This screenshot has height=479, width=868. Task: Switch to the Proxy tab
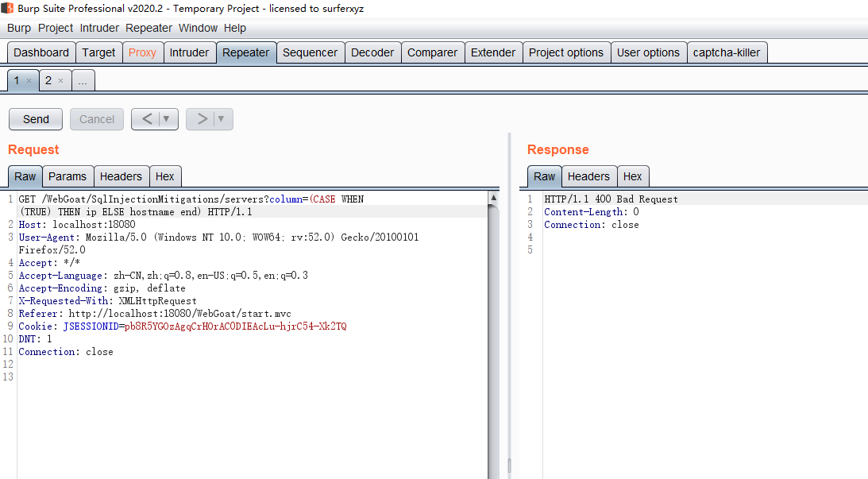pos(142,52)
